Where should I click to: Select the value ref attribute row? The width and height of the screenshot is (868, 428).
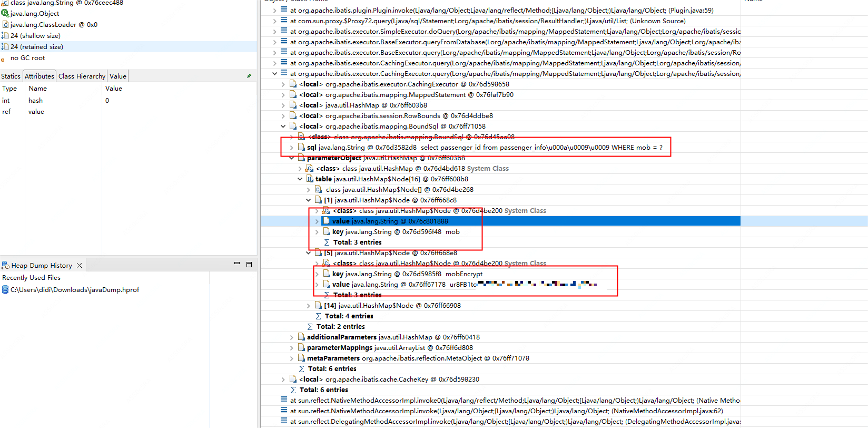(x=129, y=112)
